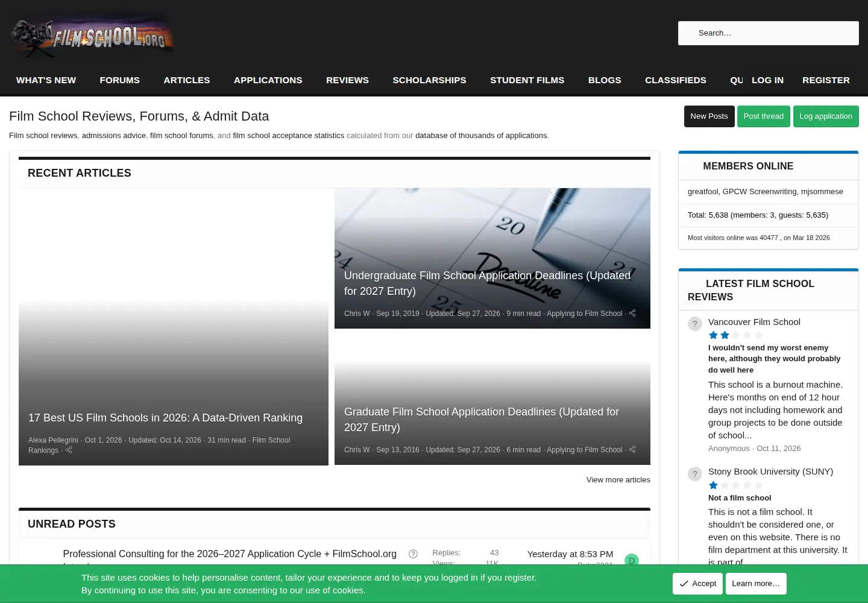Click Learn more about cookies
This screenshot has height=603, width=868.
click(x=756, y=584)
